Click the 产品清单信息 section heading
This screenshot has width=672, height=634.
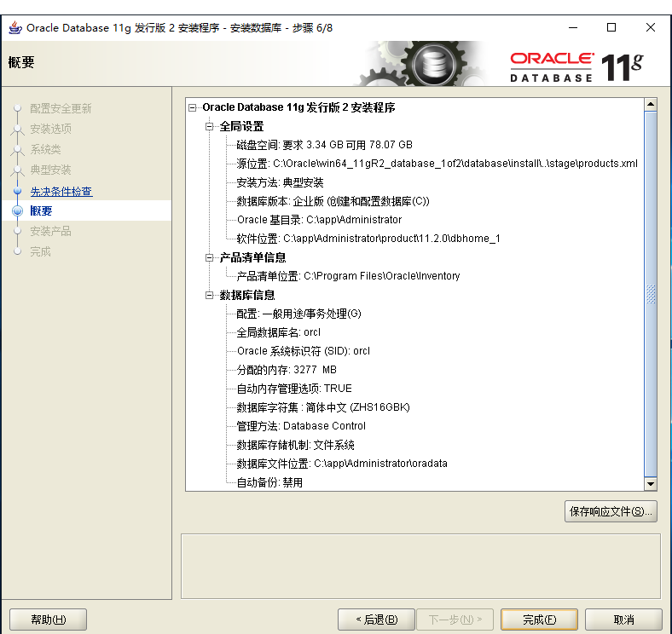(253, 257)
